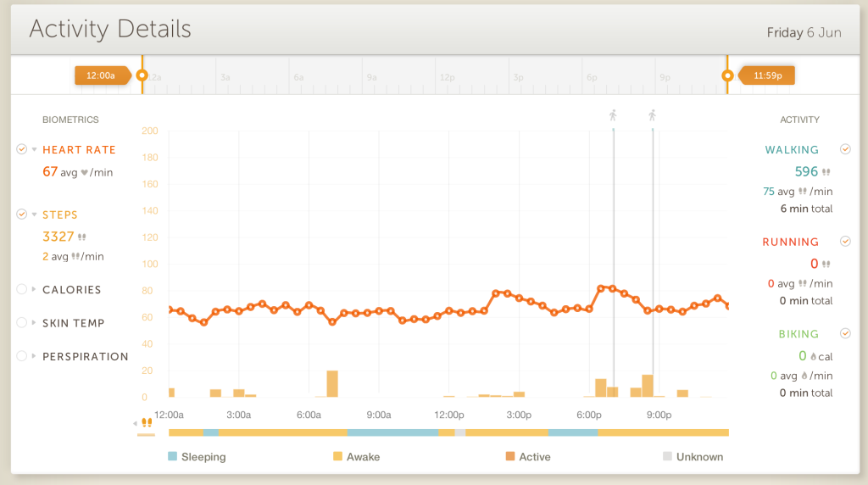This screenshot has width=868, height=485.
Task: Click the 9:00a x-axis label
Action: click(x=379, y=415)
